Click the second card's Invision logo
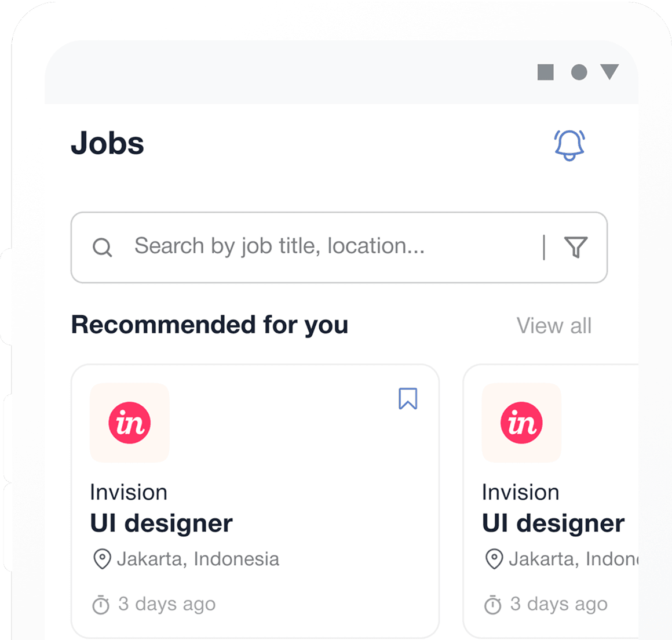672x640 pixels. tap(521, 423)
